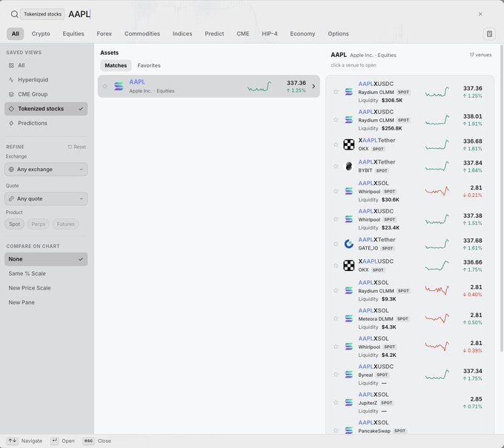Screen dimensions: 504x448
Task: Switch to the HIP-4 tab
Action: tap(270, 34)
